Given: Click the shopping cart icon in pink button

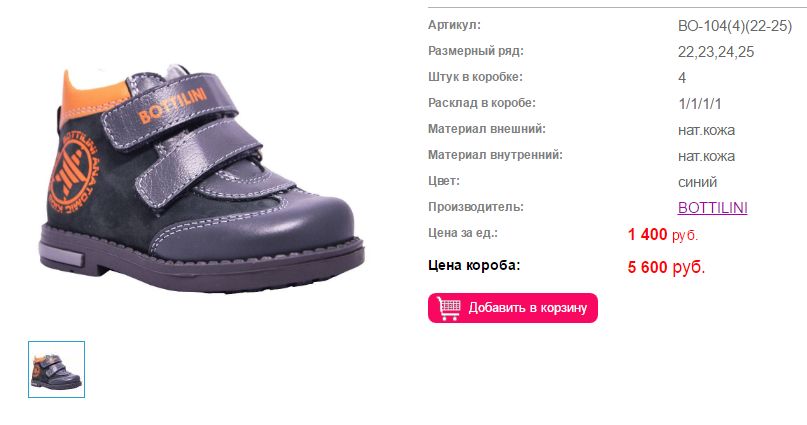Looking at the screenshot, I should pyautogui.click(x=448, y=308).
